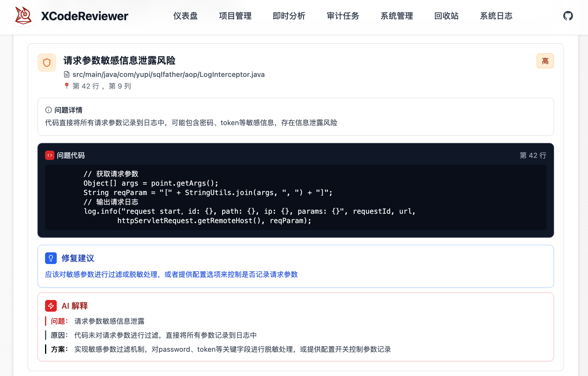Screen dimensions: 588x376
Task: Click the lightning icon beside AI 解释
Action: point(51,306)
